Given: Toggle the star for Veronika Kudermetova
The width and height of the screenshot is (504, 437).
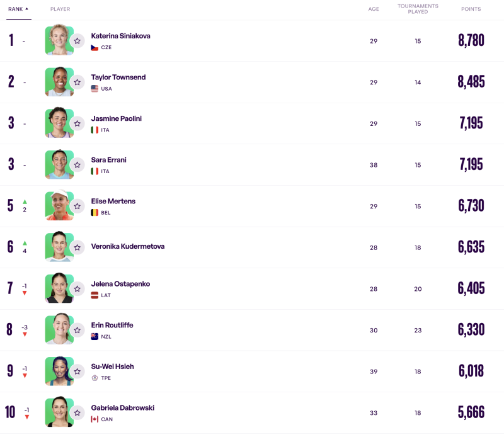Looking at the screenshot, I should 77,247.
